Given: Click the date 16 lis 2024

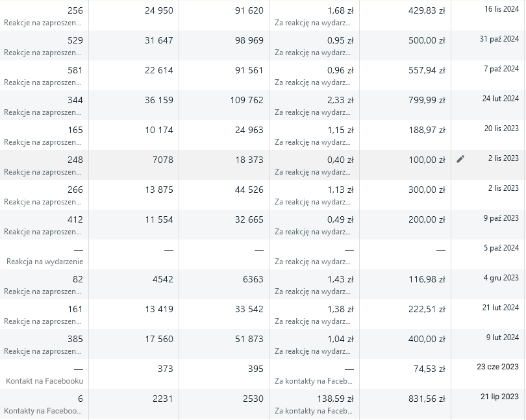Looking at the screenshot, I should [501, 9].
